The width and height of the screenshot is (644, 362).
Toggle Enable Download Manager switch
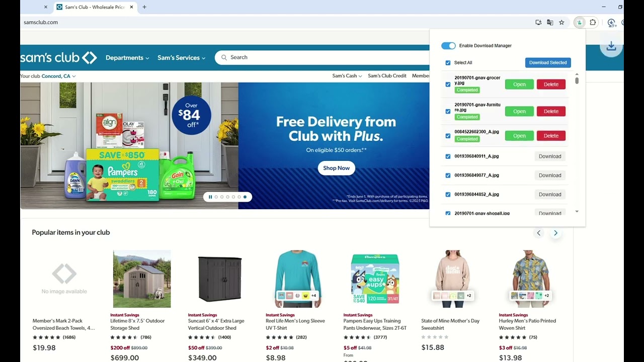click(x=448, y=46)
